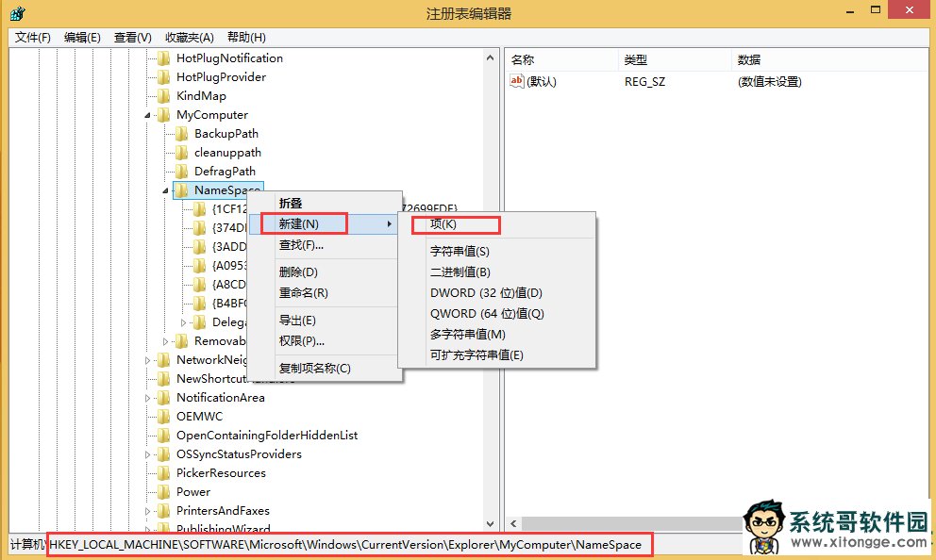Click the BackupPath folder icon
Viewport: 936px width, 560px height.
(182, 134)
